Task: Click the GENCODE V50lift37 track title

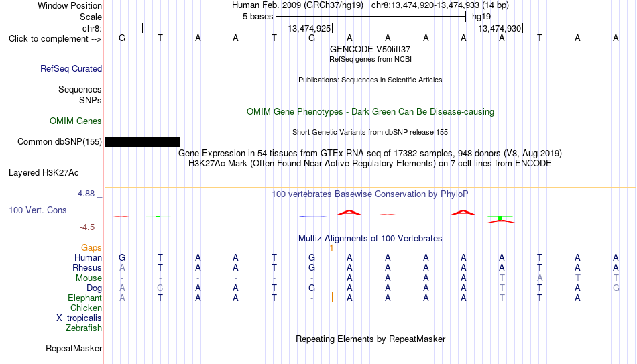Action: coord(370,49)
